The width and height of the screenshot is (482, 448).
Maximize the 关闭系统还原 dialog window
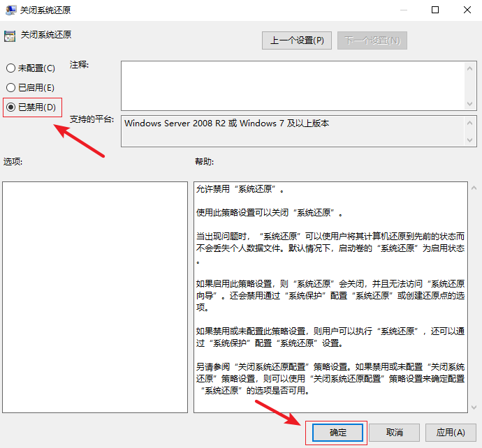coord(435,10)
